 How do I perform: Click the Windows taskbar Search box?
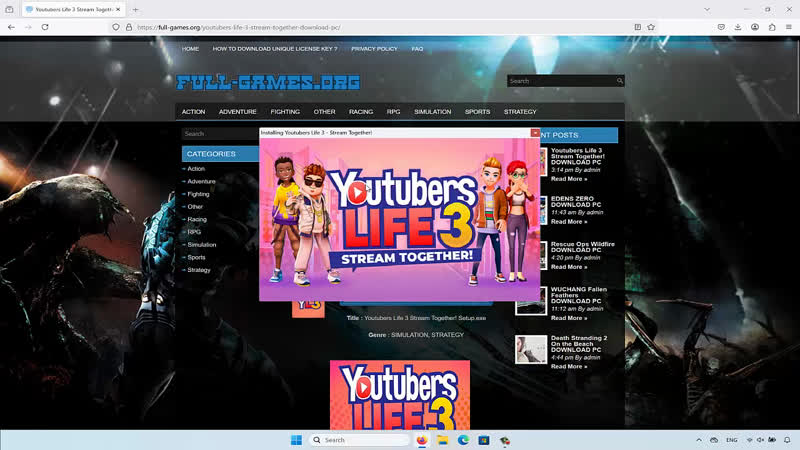[359, 440]
